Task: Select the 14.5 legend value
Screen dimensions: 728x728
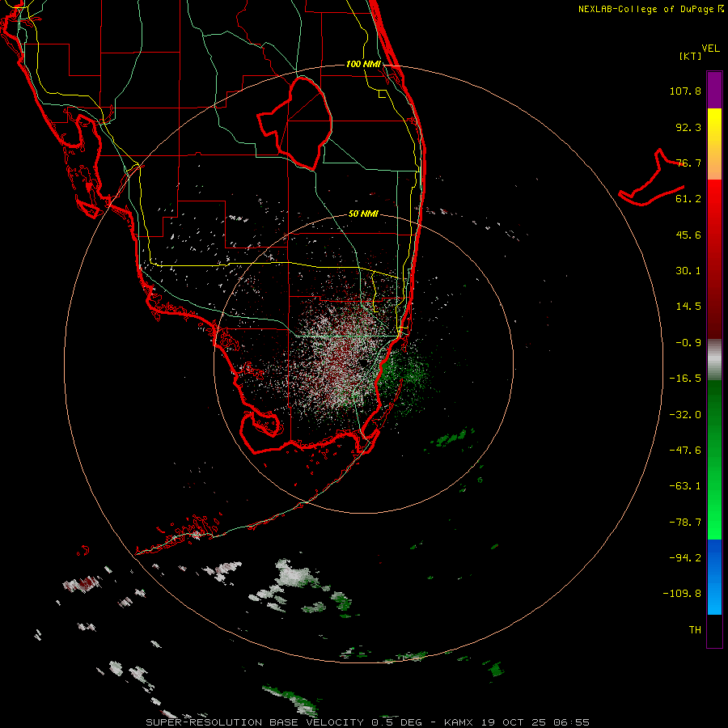Action: click(688, 307)
